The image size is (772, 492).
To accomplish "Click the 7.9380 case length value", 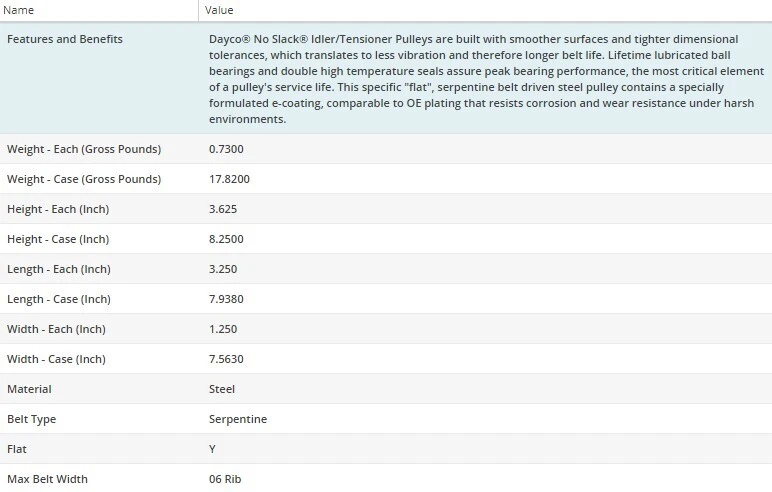I will 226,299.
